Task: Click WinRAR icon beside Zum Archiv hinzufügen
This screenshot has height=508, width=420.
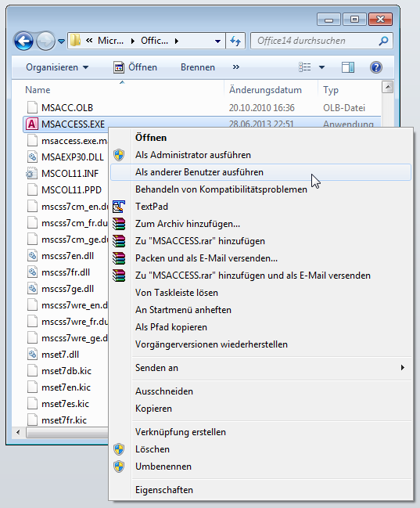Action: tap(119, 224)
